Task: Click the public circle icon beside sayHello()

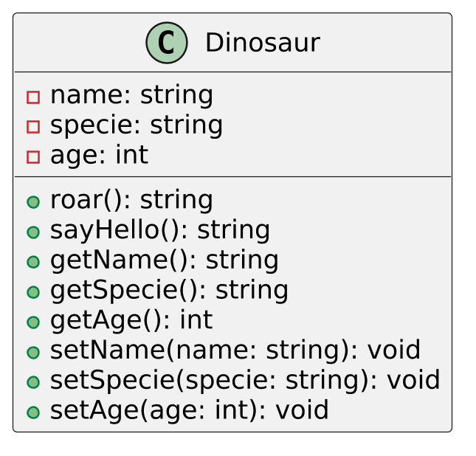Action: (32, 232)
